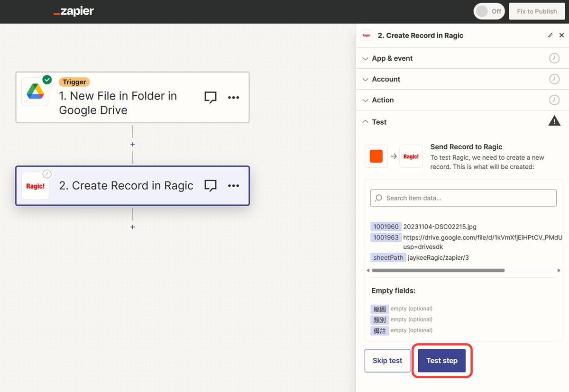Click the pencil rename icon in panel header
The height and width of the screenshot is (392, 569).
pyautogui.click(x=550, y=35)
